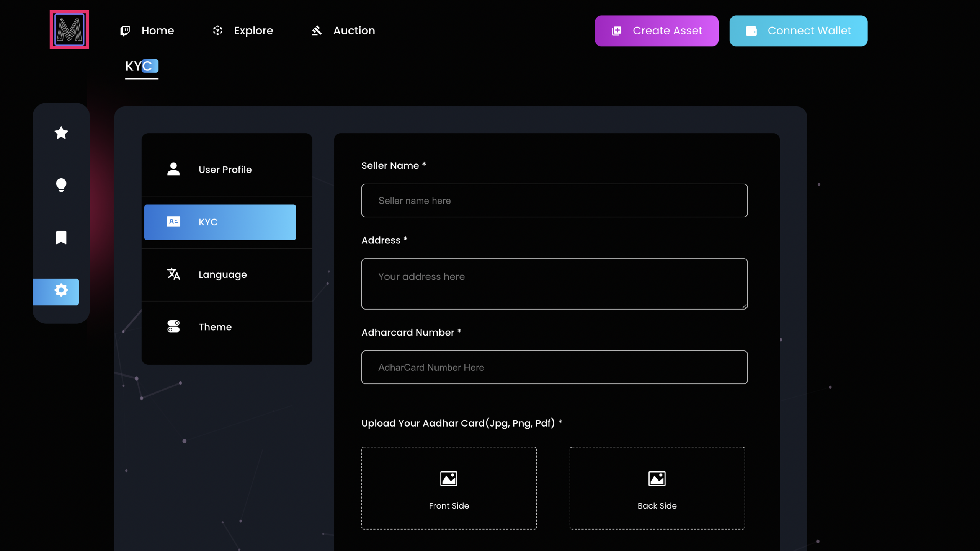Focus the Seller Name input field
Screen dimensions: 980x551
pyautogui.click(x=554, y=201)
